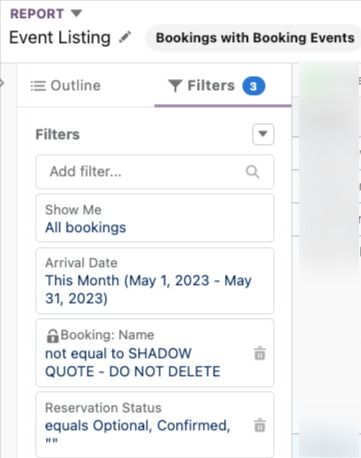The width and height of the screenshot is (361, 458).
Task: Open the REPORT dropdown arrow
Action: (76, 13)
